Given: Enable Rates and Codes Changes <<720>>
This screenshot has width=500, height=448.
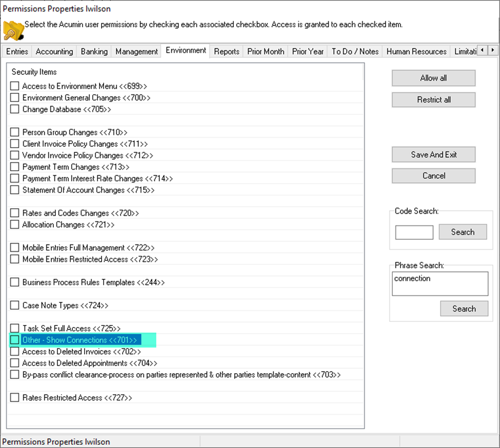Looking at the screenshot, I should pyautogui.click(x=15, y=213).
